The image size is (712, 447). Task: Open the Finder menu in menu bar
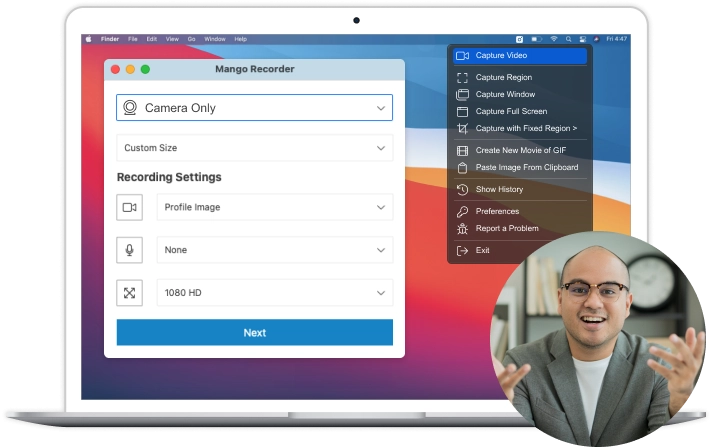pyautogui.click(x=110, y=39)
